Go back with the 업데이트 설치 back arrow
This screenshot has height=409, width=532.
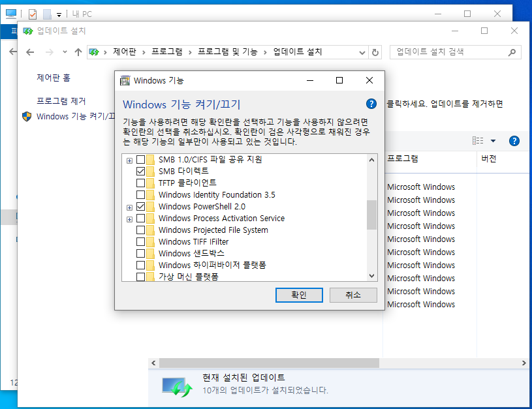(30, 52)
